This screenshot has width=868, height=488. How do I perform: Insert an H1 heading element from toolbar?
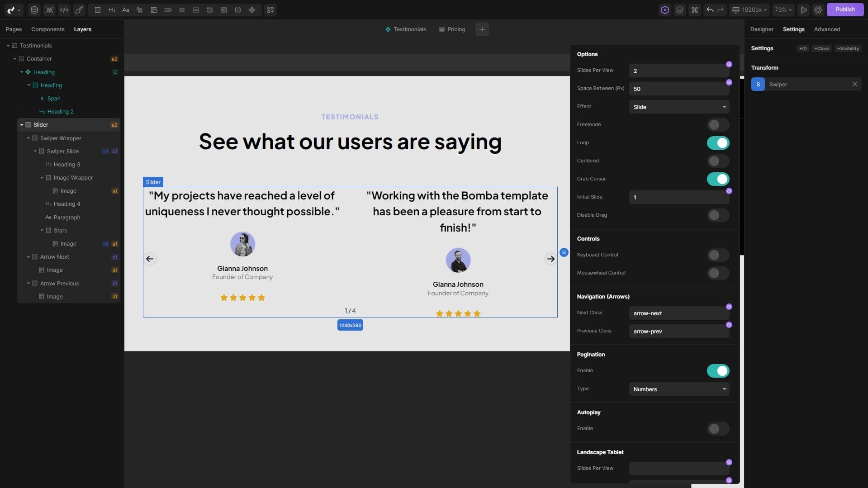pos(112,10)
